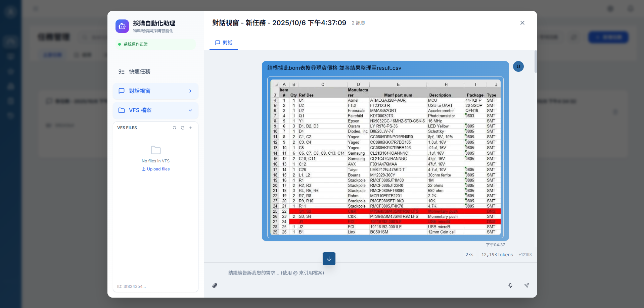Refresh the VFS file list
Screen dimensions: 644x308
[x=182, y=128]
